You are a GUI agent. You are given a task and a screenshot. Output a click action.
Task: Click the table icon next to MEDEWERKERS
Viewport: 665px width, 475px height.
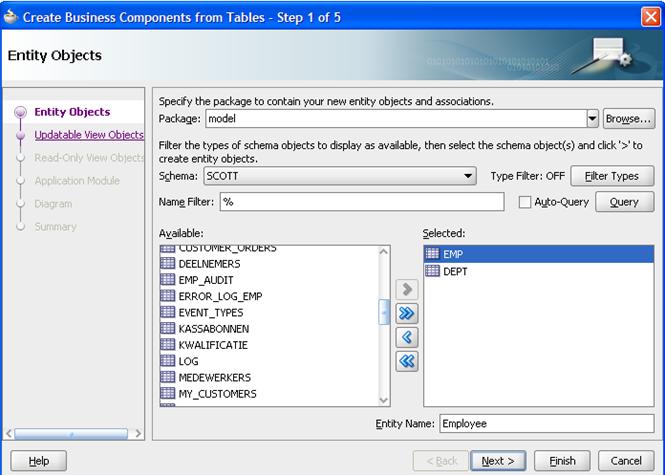coord(168,377)
